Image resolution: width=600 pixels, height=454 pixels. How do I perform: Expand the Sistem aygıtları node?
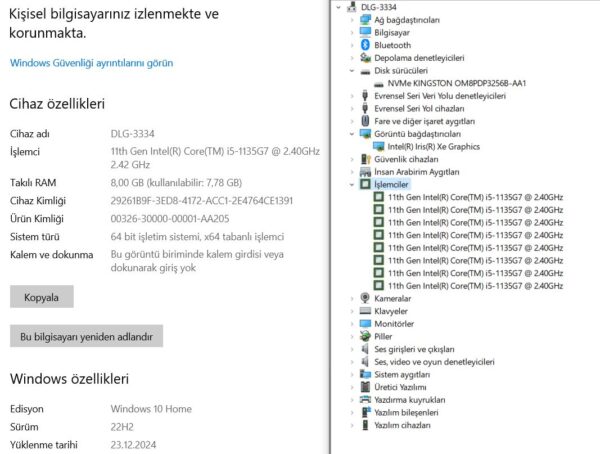[351, 374]
